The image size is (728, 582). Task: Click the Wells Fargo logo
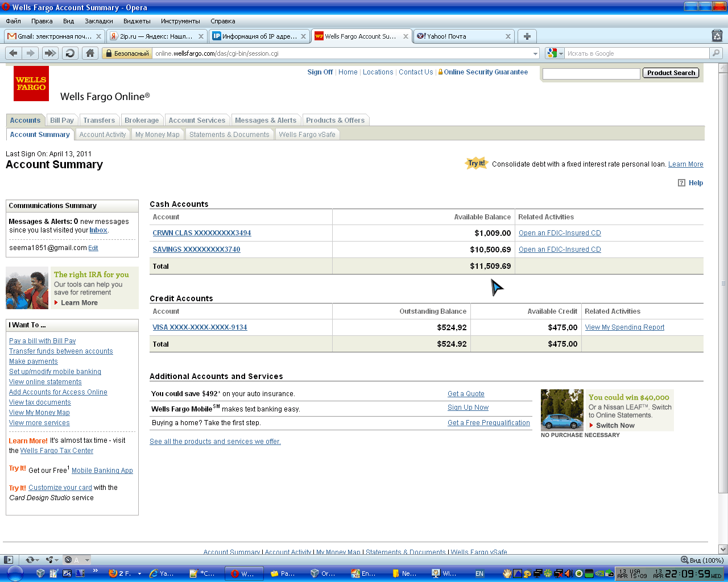(x=31, y=84)
